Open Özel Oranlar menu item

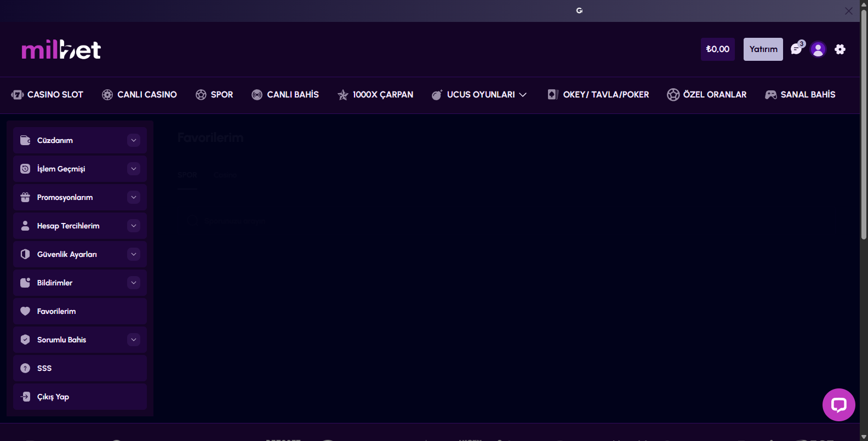pos(707,95)
